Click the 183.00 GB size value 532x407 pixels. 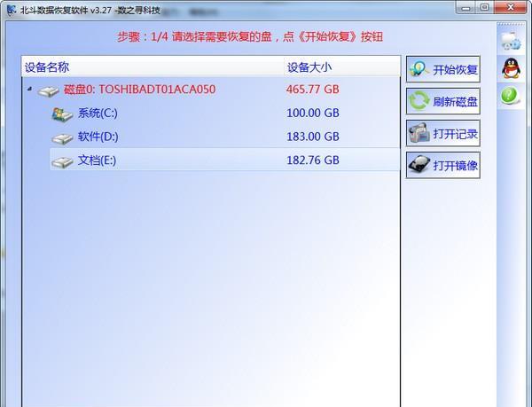313,137
